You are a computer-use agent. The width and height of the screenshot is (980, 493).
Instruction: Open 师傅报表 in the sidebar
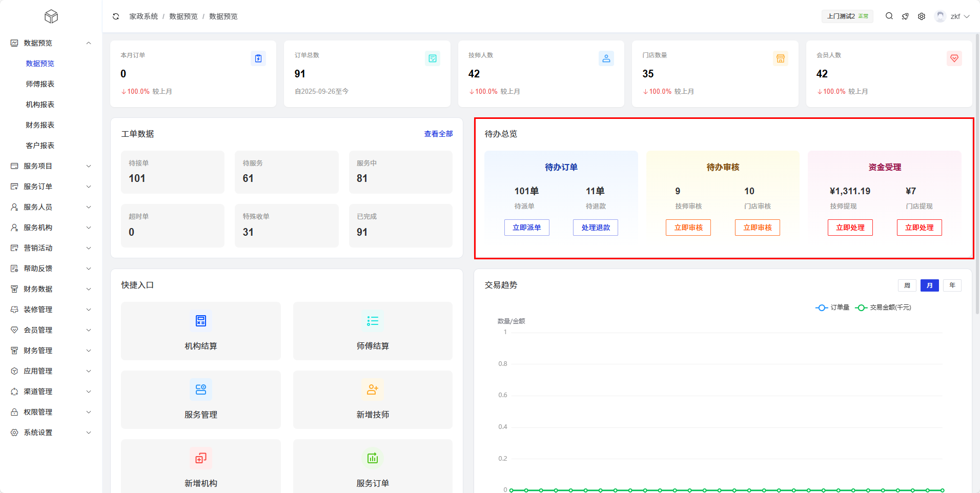click(x=40, y=84)
